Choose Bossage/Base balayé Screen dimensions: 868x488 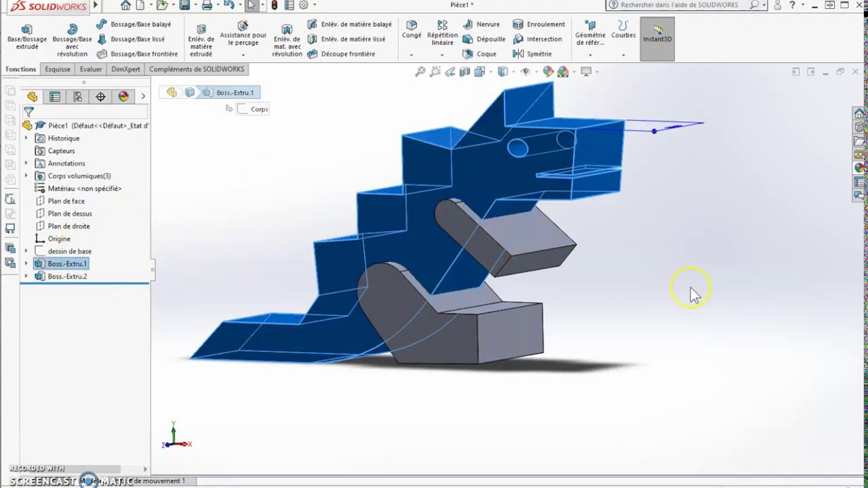(x=134, y=24)
